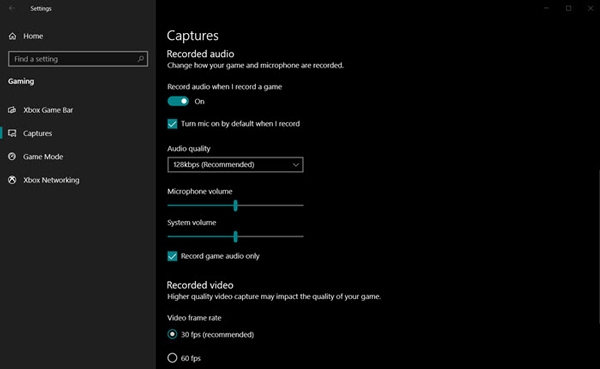Click the Game Mode gauge icon
Viewport: 600px width, 369px height.
12,157
